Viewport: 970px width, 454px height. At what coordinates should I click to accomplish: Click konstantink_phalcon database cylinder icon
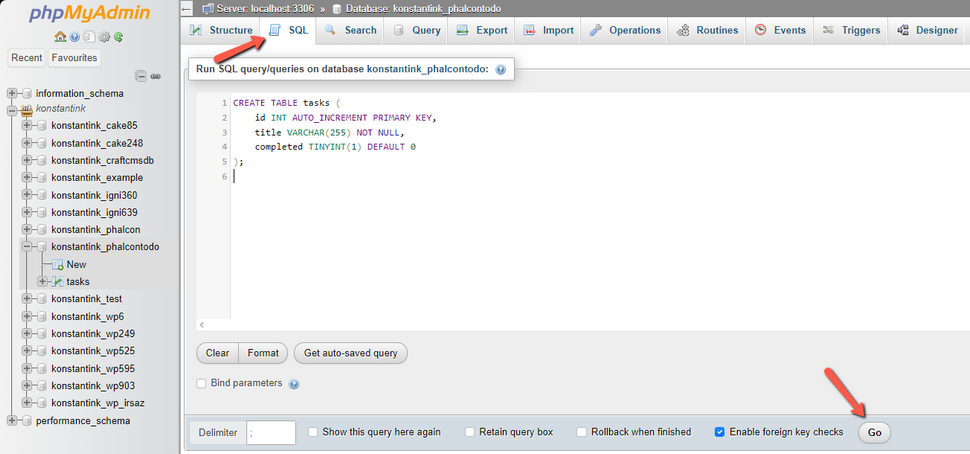click(x=42, y=229)
